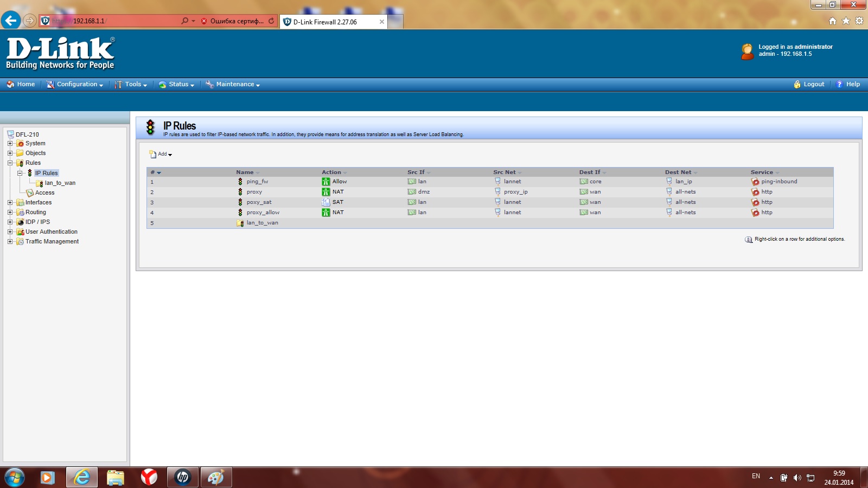Viewport: 868px width, 488px height.
Task: Open the poxy_sat rule name
Action: pyautogui.click(x=259, y=202)
